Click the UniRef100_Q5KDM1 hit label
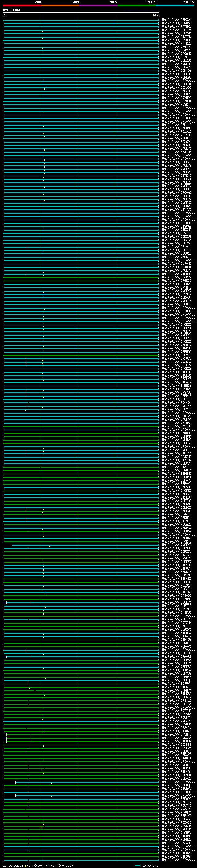The height and width of the screenshot is (868, 197). pos(176,433)
